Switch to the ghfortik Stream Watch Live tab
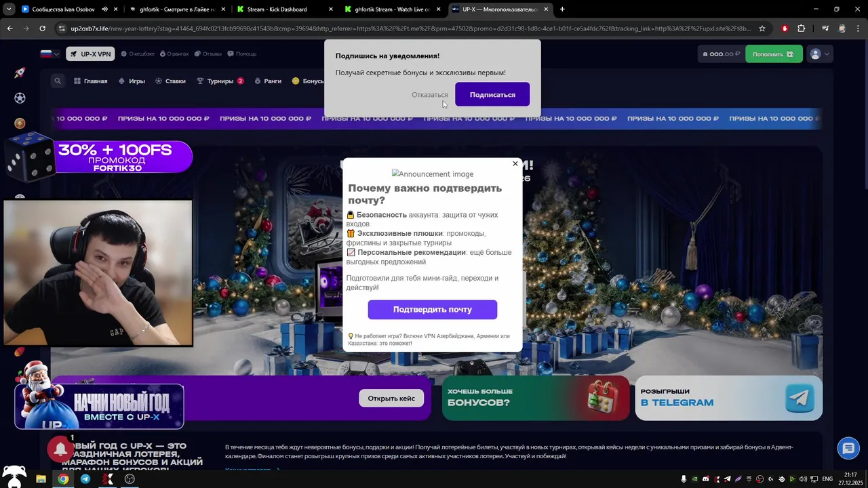This screenshot has height=488, width=868. (393, 9)
